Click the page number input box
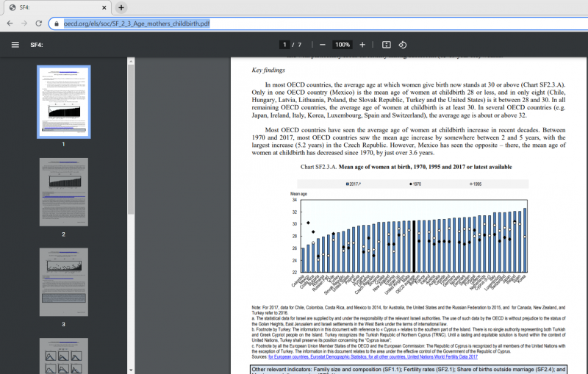588x374 pixels. pos(284,45)
